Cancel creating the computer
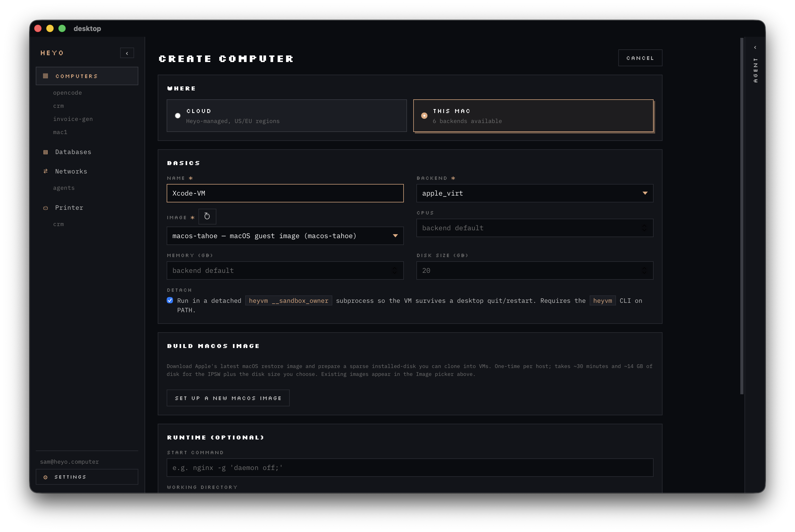This screenshot has height=532, width=795. tap(640, 58)
